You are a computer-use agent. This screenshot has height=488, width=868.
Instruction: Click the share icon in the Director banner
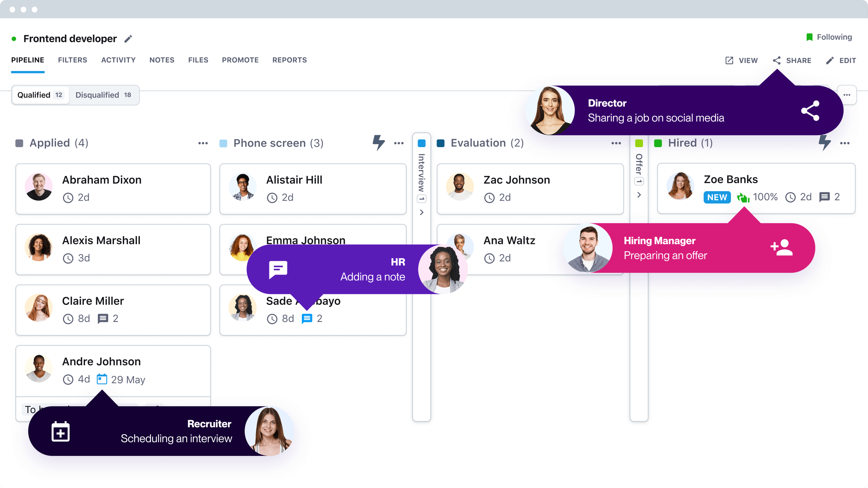pos(810,111)
